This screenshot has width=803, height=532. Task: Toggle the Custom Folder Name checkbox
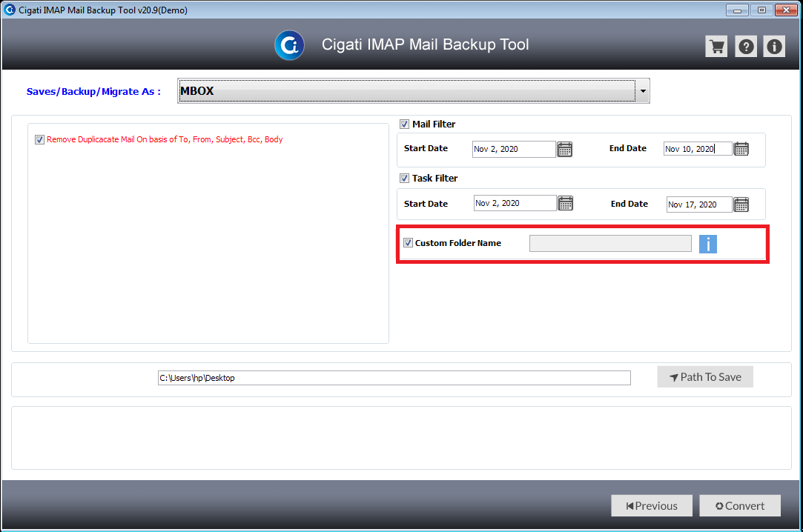408,243
